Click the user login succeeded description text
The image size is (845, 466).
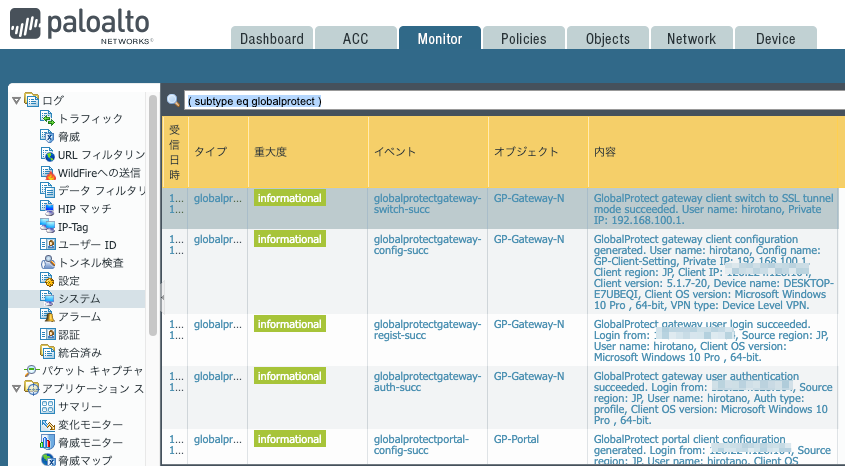point(711,340)
